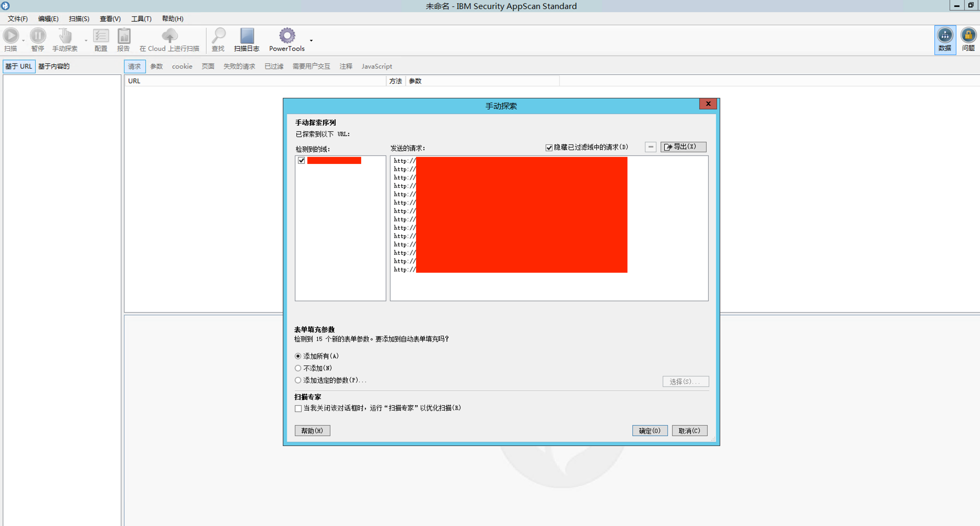Click the 帮助(H) button in dialog

point(312,431)
